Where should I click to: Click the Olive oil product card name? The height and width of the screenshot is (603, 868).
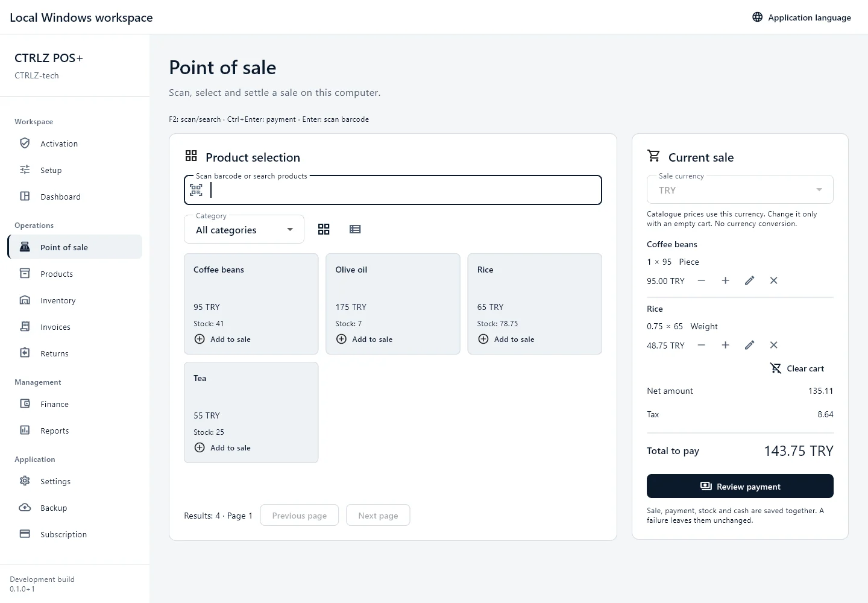(351, 270)
